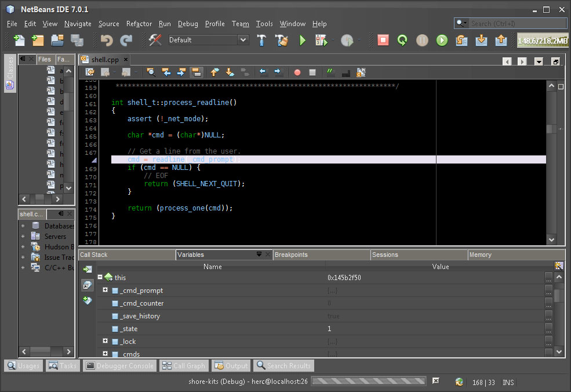This screenshot has height=392, width=571.
Task: Click the Comment lines icon
Action: pyautogui.click(x=330, y=72)
